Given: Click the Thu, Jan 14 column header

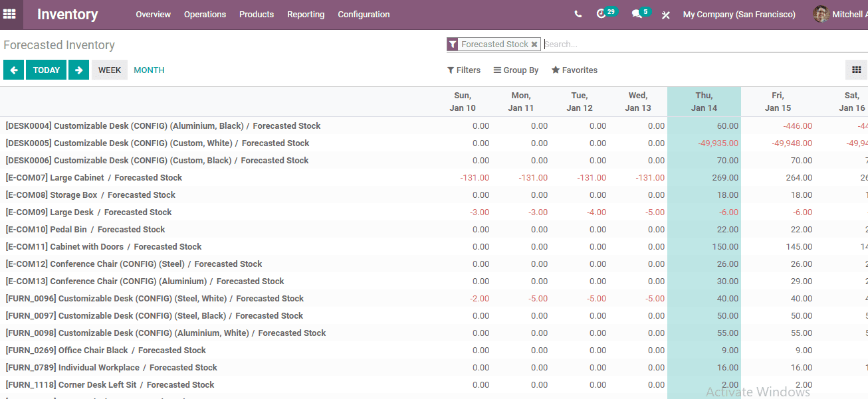Looking at the screenshot, I should (704, 102).
